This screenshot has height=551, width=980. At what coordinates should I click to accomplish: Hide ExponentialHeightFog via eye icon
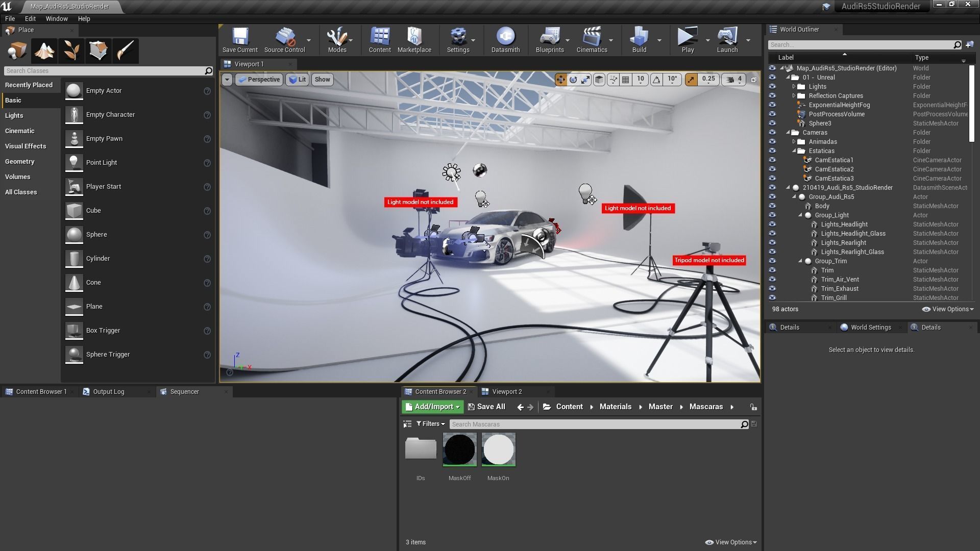click(x=772, y=105)
